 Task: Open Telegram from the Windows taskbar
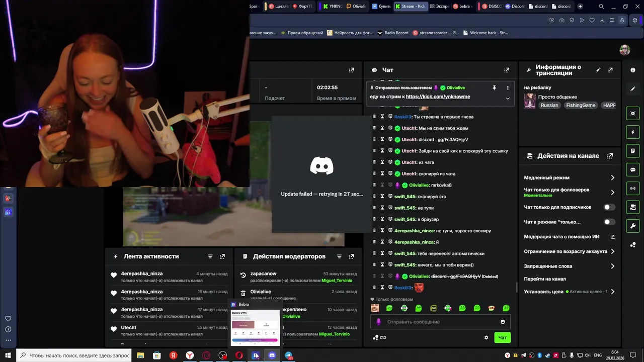point(288,355)
